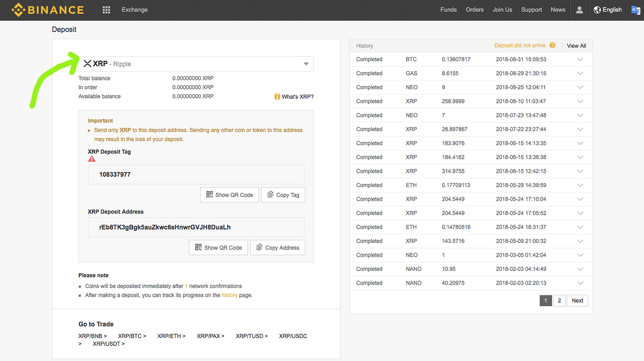644x361 pixels.
Task: Expand the NEO 7 deposit history row
Action: (580, 115)
